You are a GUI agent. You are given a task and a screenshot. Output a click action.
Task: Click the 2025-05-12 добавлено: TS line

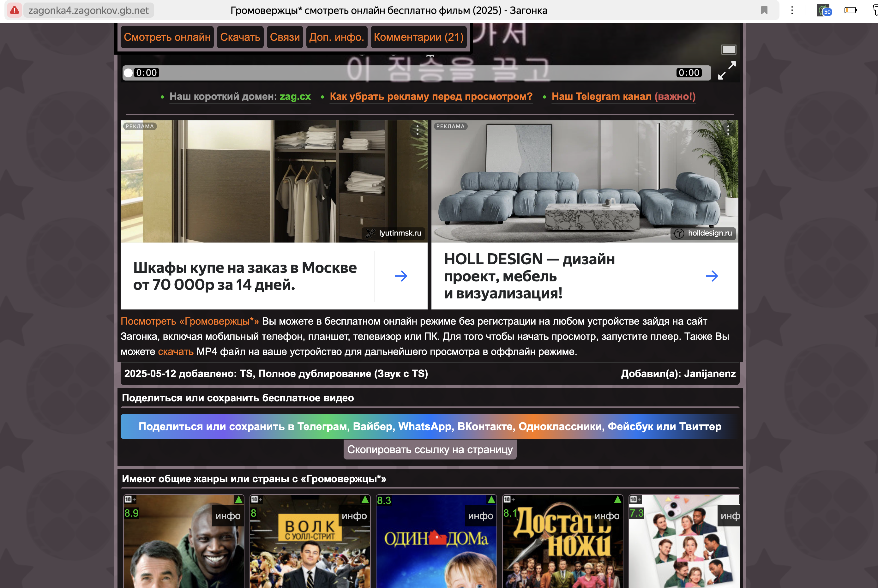(276, 374)
